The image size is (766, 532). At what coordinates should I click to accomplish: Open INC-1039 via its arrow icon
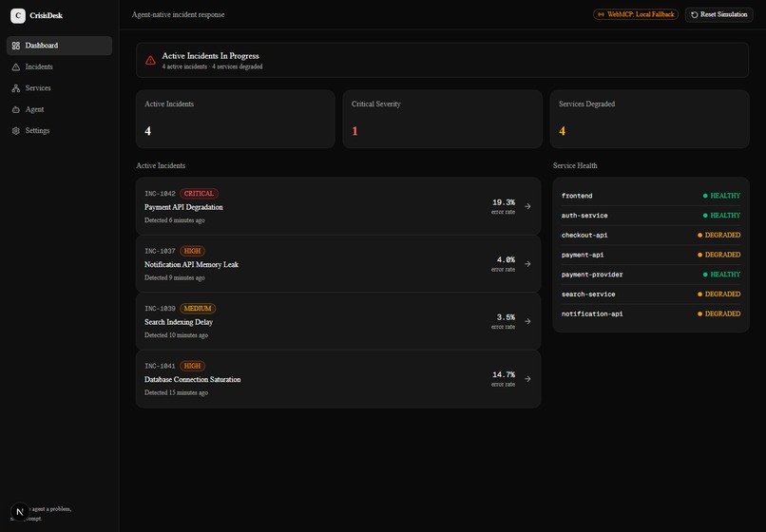click(527, 321)
